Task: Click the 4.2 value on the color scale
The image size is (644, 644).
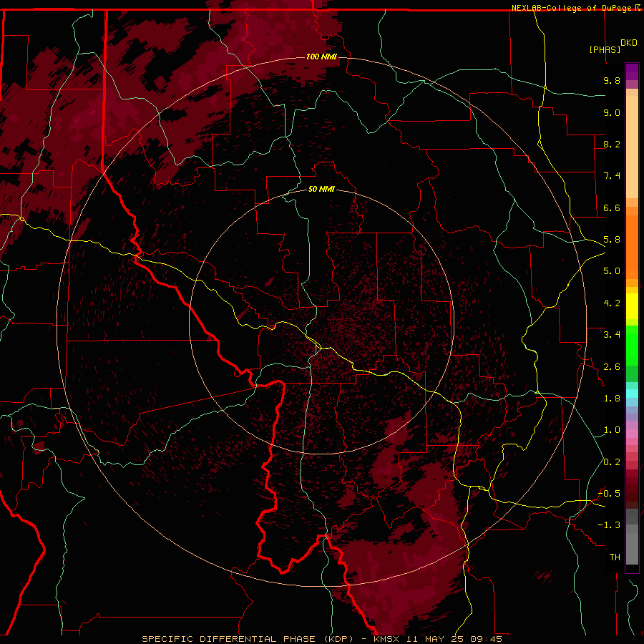Action: [612, 303]
